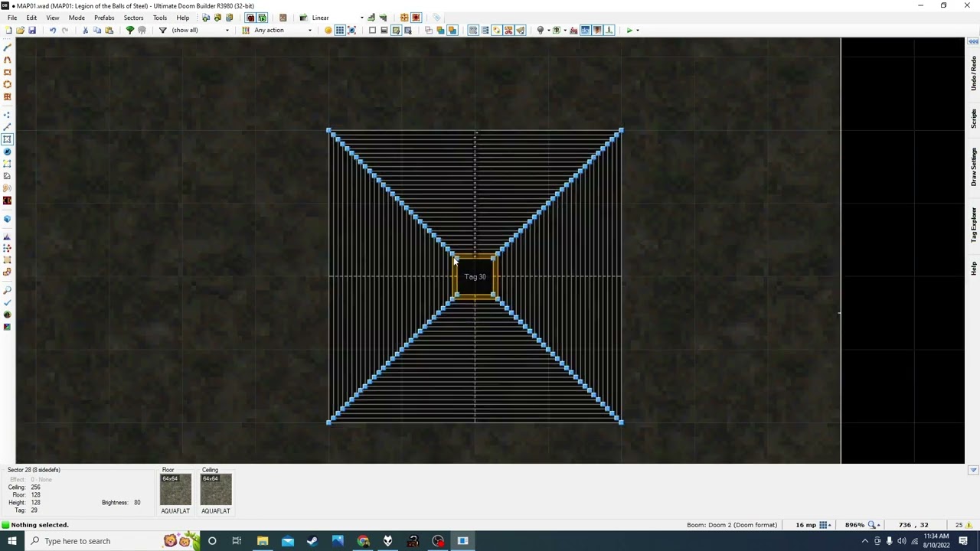
Task: Open an existing map file
Action: [20, 30]
